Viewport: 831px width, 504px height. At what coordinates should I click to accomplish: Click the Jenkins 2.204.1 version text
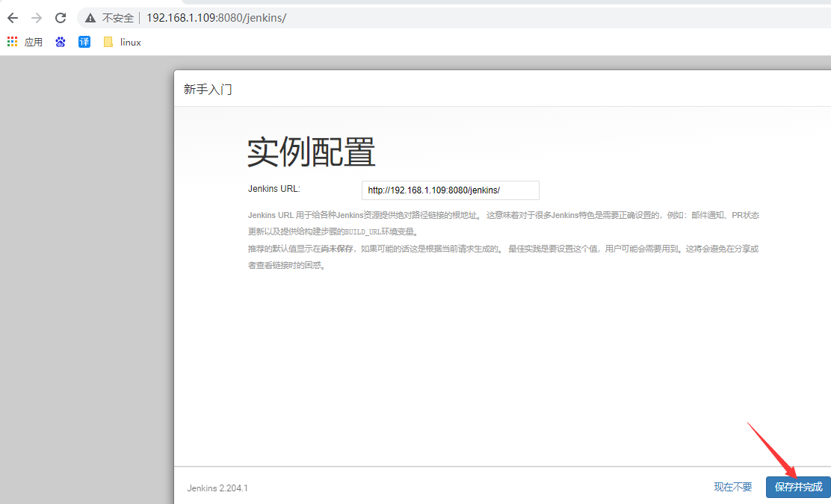click(x=217, y=488)
